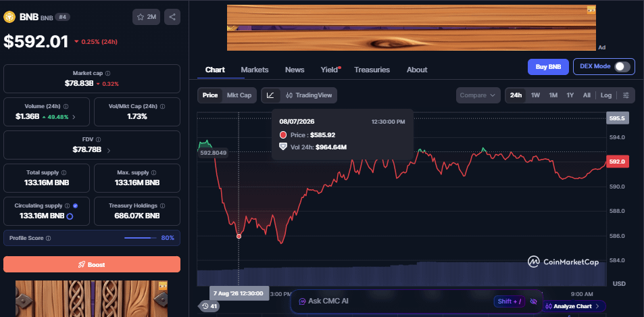Expand FDV details chevron
644x317 pixels.
point(109,150)
